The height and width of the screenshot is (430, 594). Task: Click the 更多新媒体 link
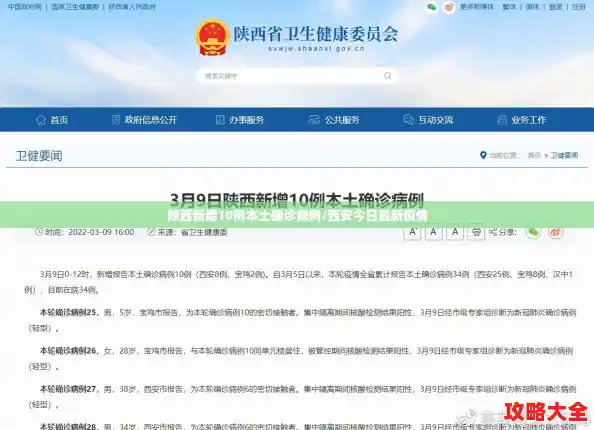click(477, 7)
